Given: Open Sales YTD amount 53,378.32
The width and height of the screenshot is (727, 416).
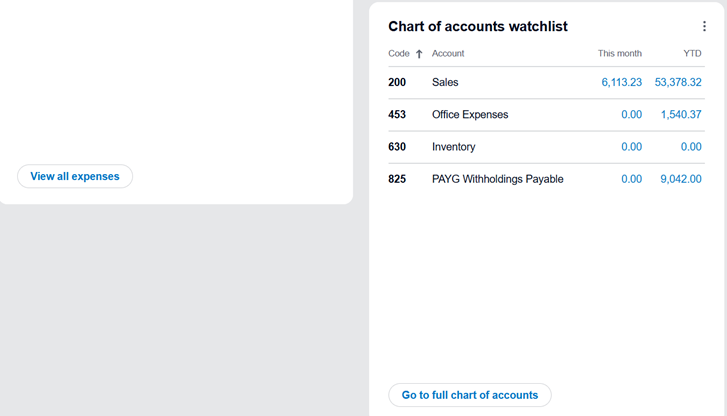Looking at the screenshot, I should click(x=678, y=83).
